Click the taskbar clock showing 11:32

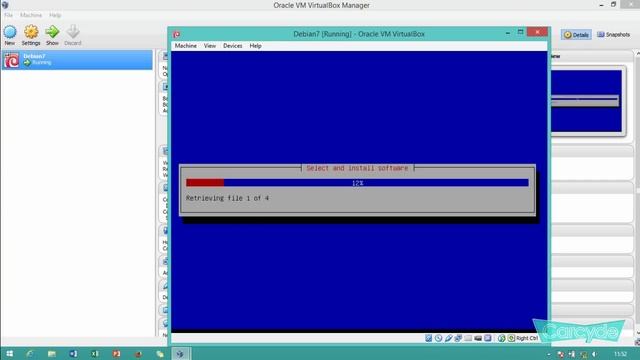tap(621, 354)
